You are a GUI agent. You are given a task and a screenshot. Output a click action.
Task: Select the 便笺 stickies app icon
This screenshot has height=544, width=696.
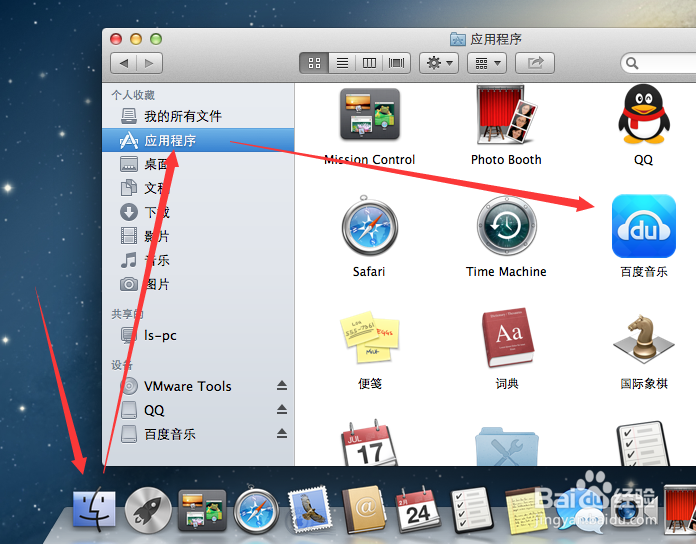369,337
